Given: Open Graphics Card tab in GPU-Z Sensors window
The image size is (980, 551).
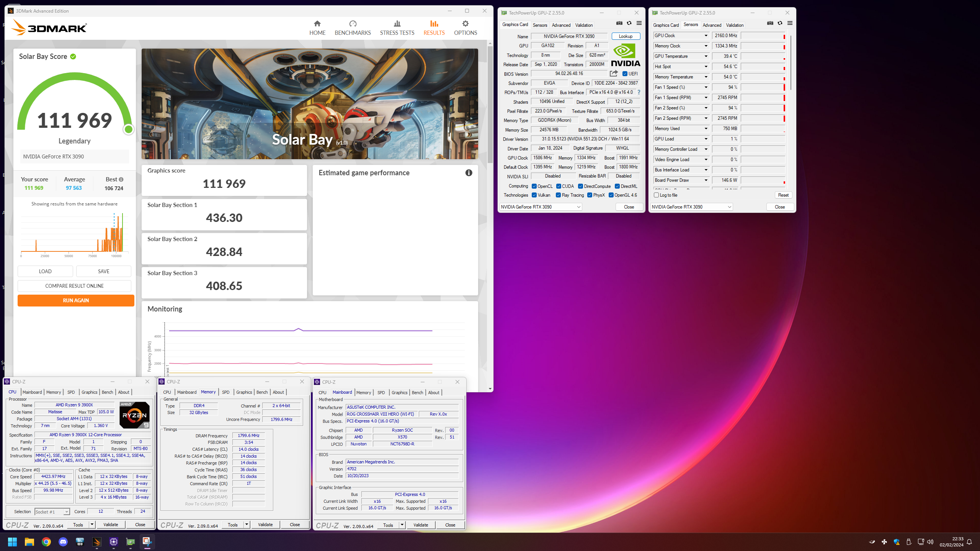Looking at the screenshot, I should 666,25.
